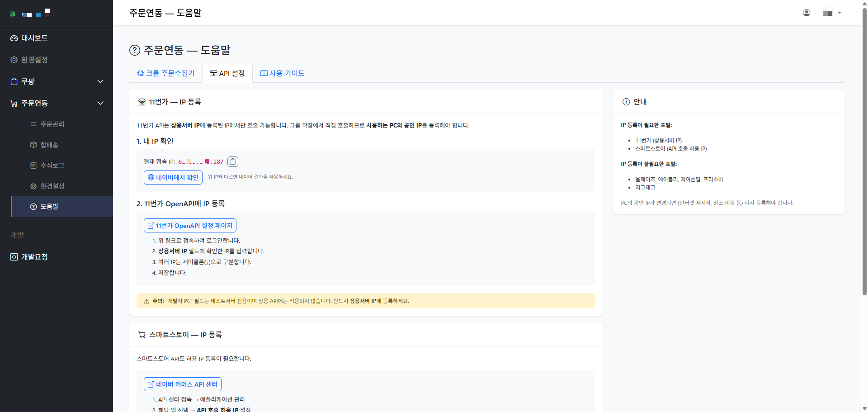This screenshot has height=412, width=868.
Task: Click the shop icon beside 11번가 — IP 등록
Action: tap(142, 102)
